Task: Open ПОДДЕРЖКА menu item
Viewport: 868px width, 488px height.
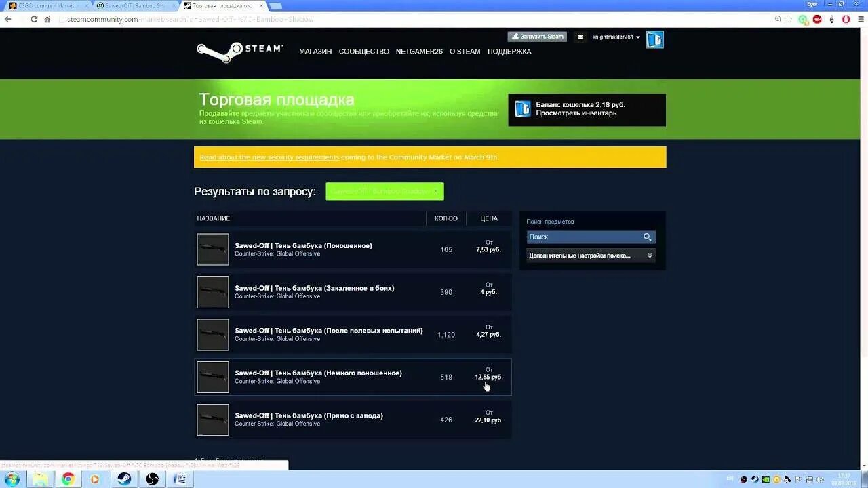Action: (x=509, y=52)
